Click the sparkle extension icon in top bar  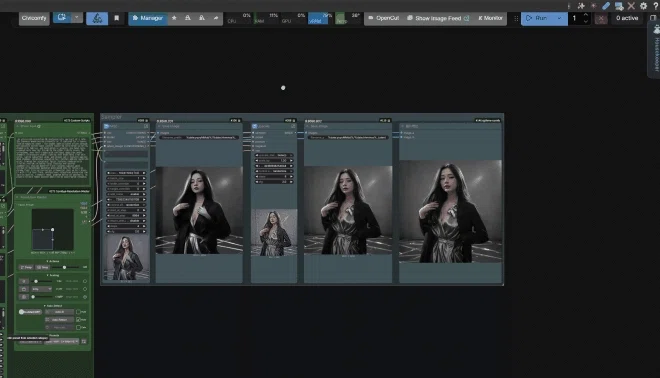(x=581, y=6)
